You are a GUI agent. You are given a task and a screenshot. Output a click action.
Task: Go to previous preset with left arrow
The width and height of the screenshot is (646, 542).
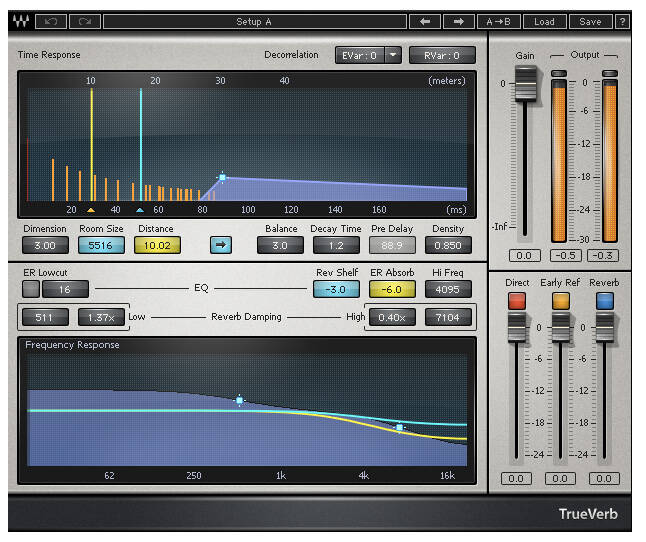coord(425,21)
